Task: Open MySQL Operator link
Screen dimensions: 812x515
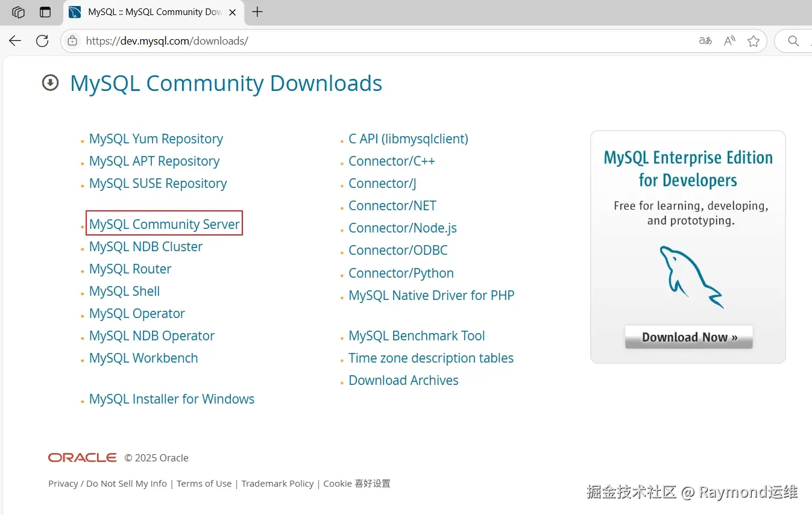Action: [x=137, y=314]
